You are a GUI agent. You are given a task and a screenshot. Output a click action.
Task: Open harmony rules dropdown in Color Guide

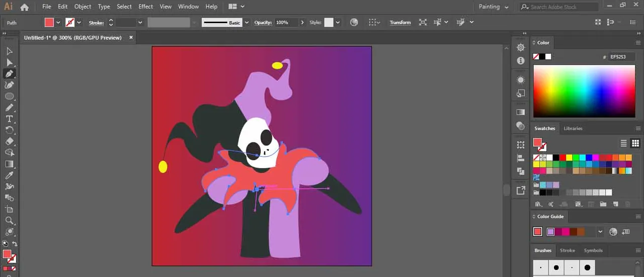coord(600,232)
